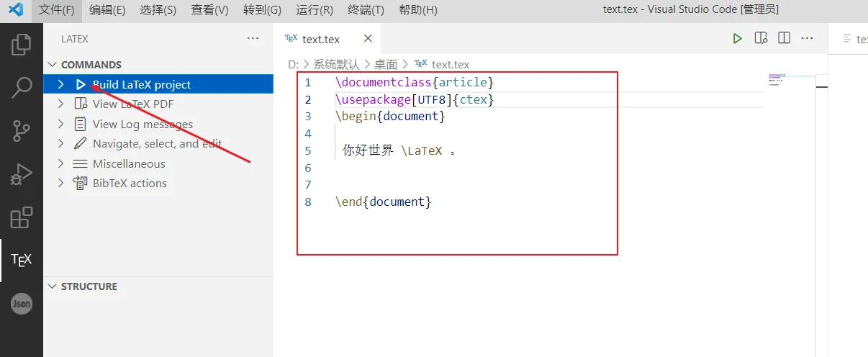Image resolution: width=868 pixels, height=357 pixels.
Task: Click the LATEX panel title
Action: click(x=75, y=39)
